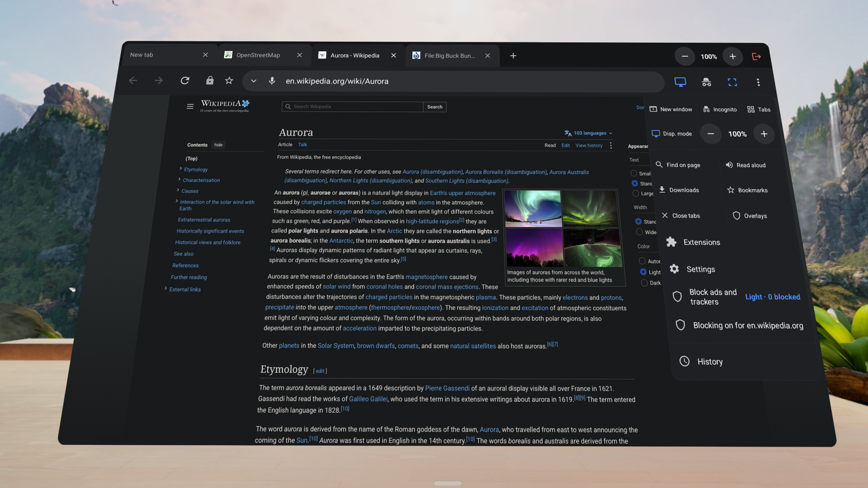Select the Wide width radio button
868x488 pixels.
640,232
